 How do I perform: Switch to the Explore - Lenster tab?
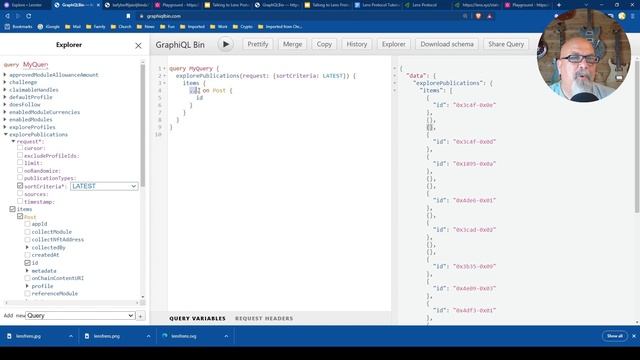(26, 5)
